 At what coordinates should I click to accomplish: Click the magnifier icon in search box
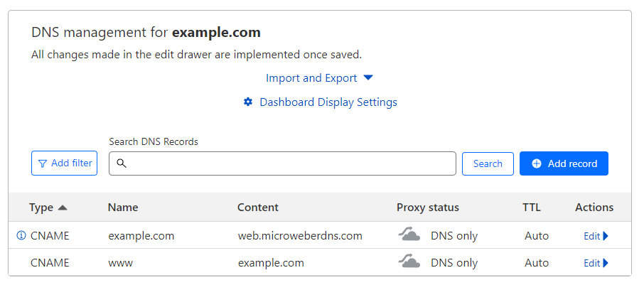(122, 163)
